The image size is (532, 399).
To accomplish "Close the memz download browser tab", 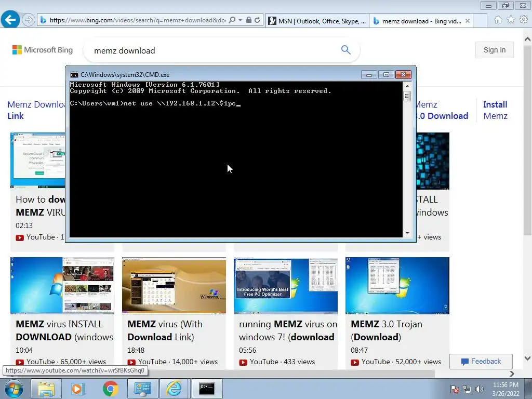I will click(x=467, y=21).
